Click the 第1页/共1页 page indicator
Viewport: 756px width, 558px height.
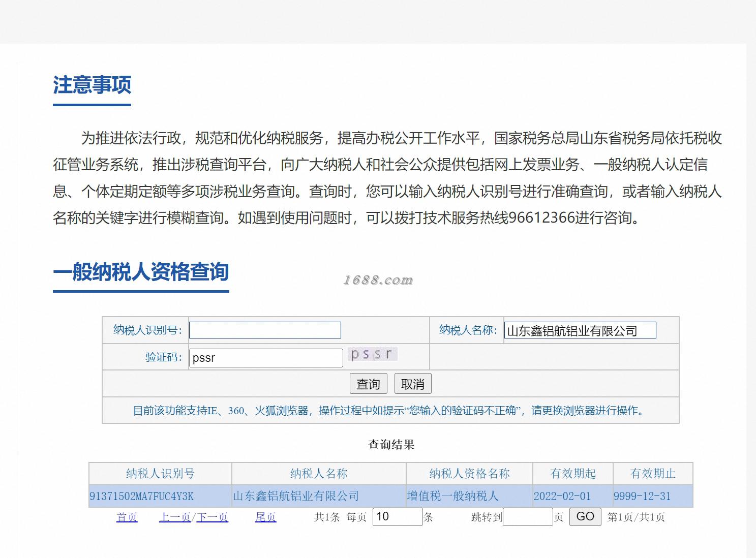coord(637,517)
